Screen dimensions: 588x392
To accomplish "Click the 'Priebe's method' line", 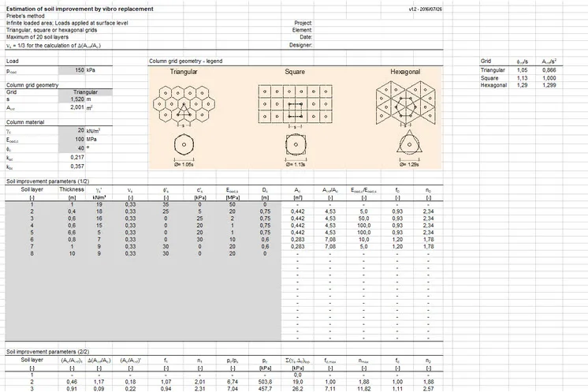I will pos(25,16).
